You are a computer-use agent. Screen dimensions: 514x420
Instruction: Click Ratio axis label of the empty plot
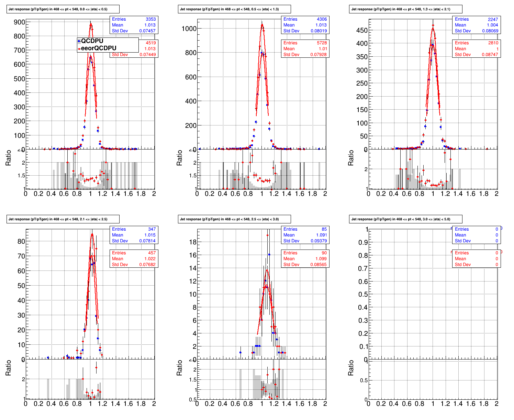[x=351, y=368]
